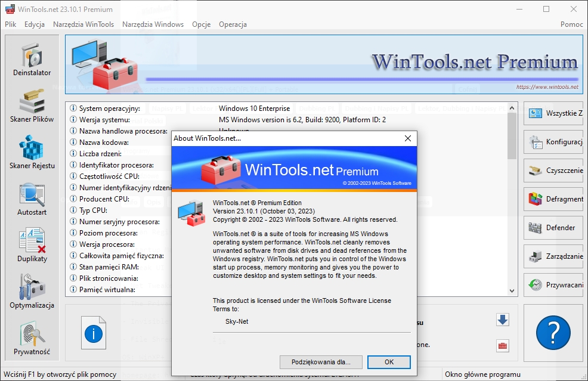Open the Operacja menu
This screenshot has height=381, width=588.
pos(233,24)
